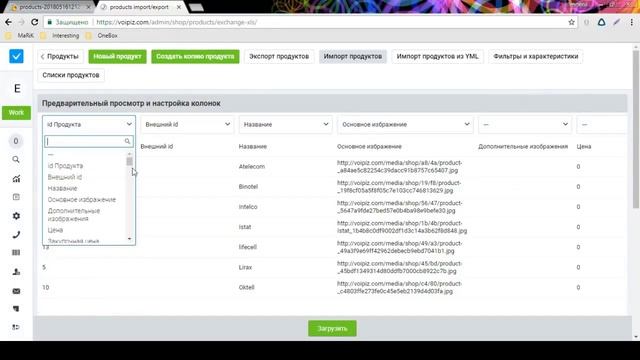Click the Lirax product name cell
640x360 pixels.
pos(245,267)
